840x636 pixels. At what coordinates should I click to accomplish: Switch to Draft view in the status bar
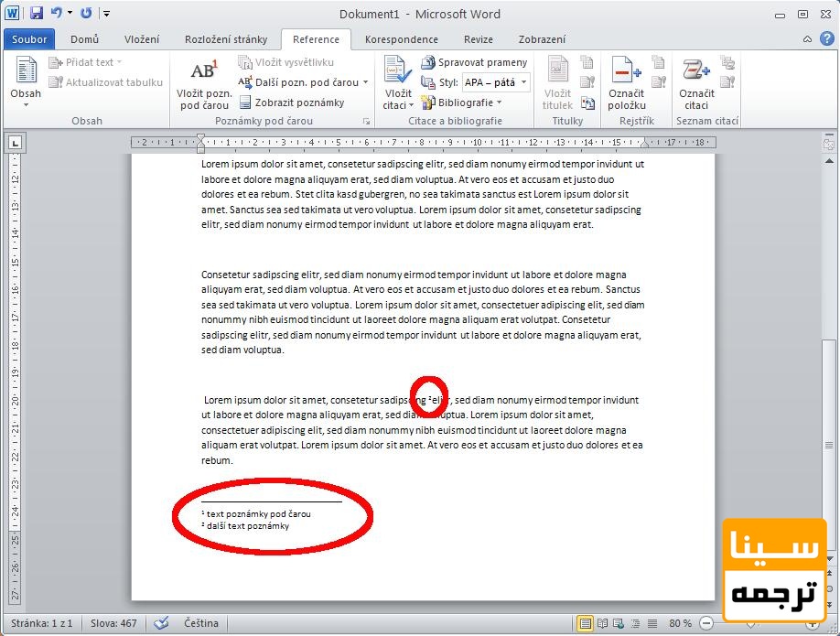pyautogui.click(x=652, y=623)
